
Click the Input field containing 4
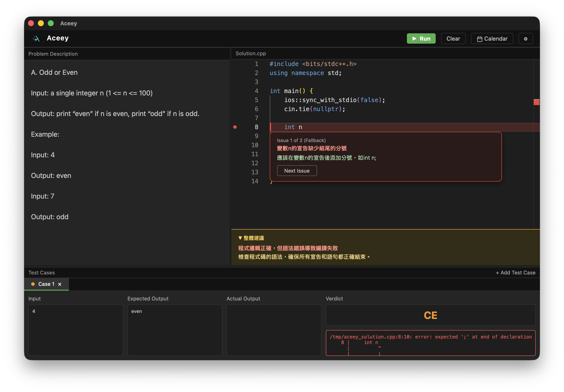76,330
